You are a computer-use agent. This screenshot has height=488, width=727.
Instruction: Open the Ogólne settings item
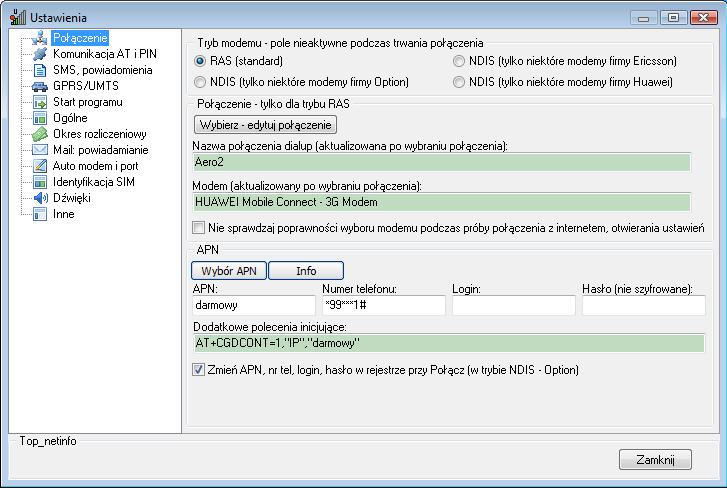tap(70, 118)
